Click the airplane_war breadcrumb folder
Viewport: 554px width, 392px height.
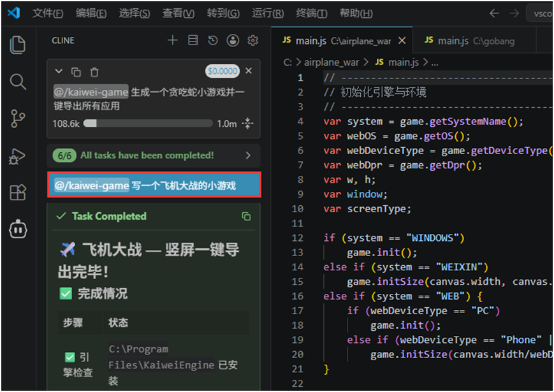[x=332, y=62]
